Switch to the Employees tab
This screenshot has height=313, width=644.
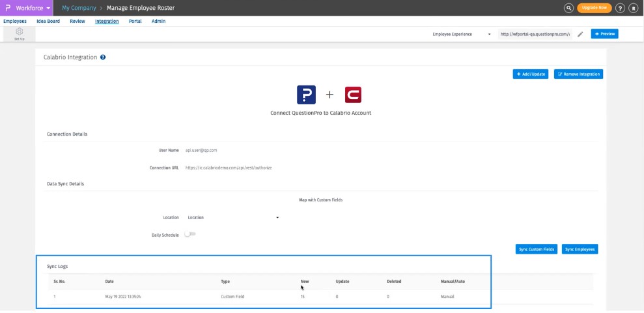[x=15, y=21]
